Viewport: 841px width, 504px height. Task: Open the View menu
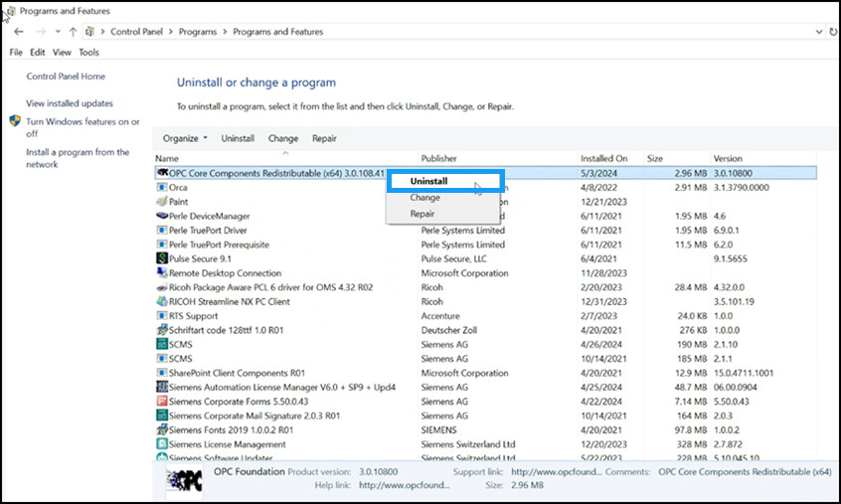tap(62, 53)
